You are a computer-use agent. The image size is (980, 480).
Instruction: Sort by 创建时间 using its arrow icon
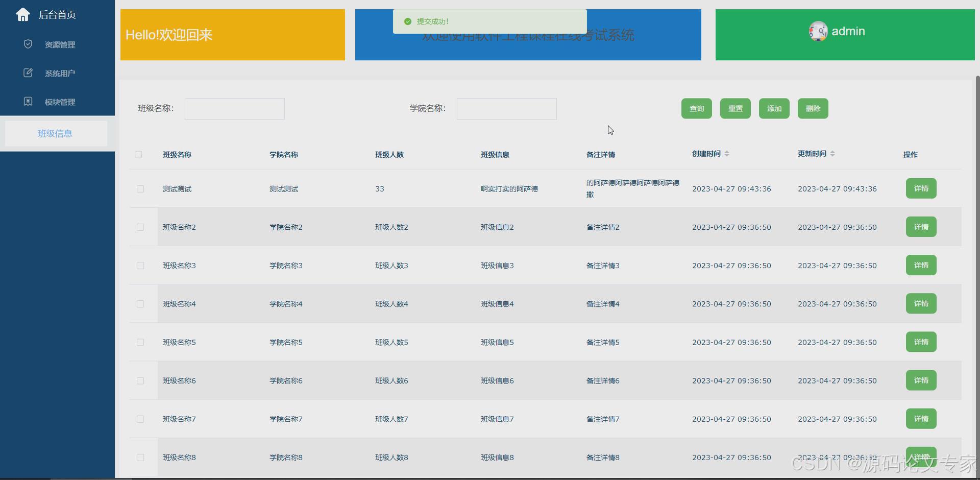pyautogui.click(x=727, y=154)
